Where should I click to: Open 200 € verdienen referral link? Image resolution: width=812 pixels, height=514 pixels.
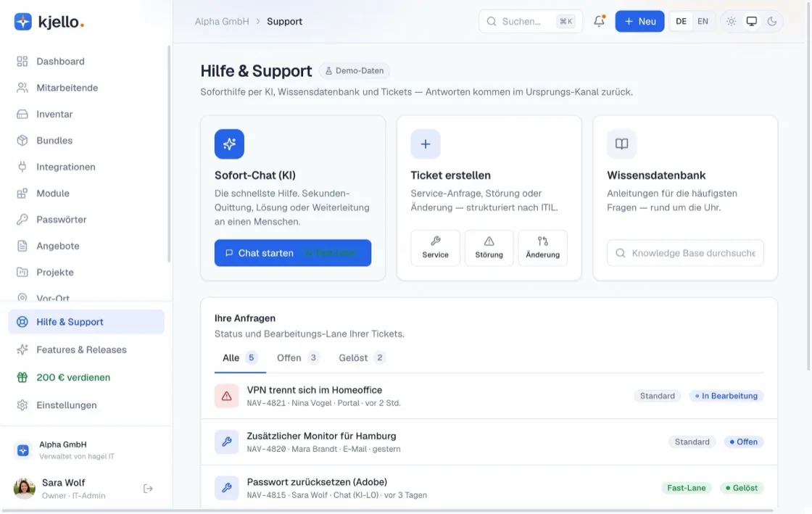86,378
